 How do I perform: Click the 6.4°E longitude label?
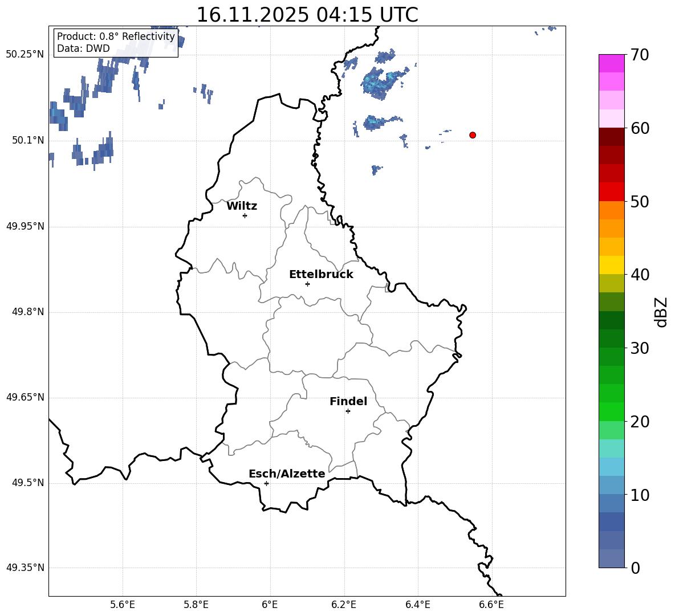tap(417, 605)
